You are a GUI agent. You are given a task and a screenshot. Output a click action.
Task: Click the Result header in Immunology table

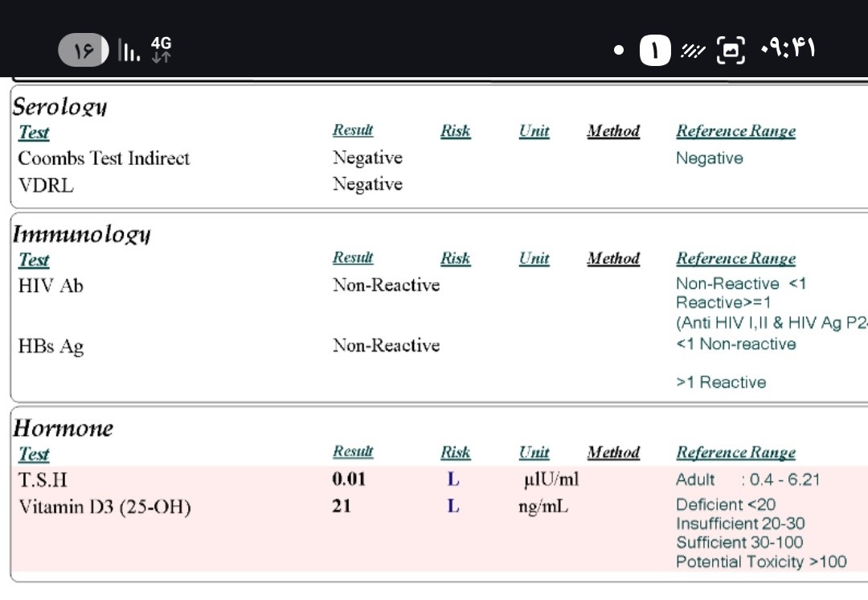353,257
